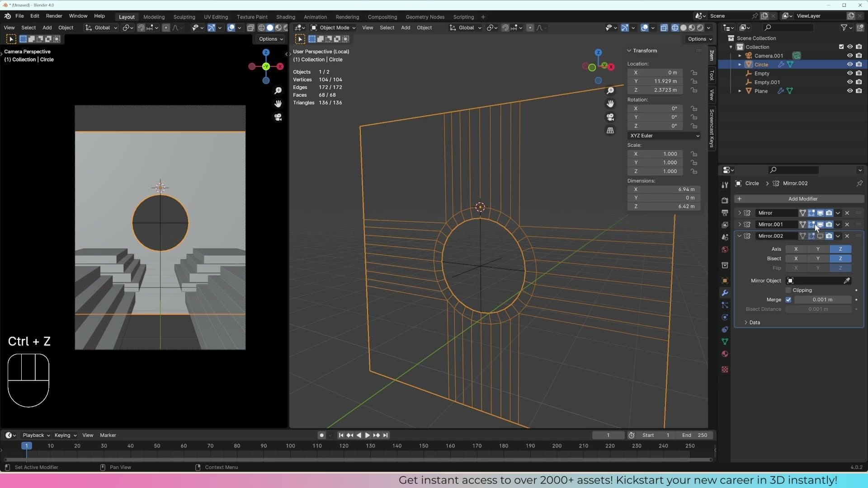Open the Material properties tab icon
868x488 pixels.
pyautogui.click(x=725, y=354)
